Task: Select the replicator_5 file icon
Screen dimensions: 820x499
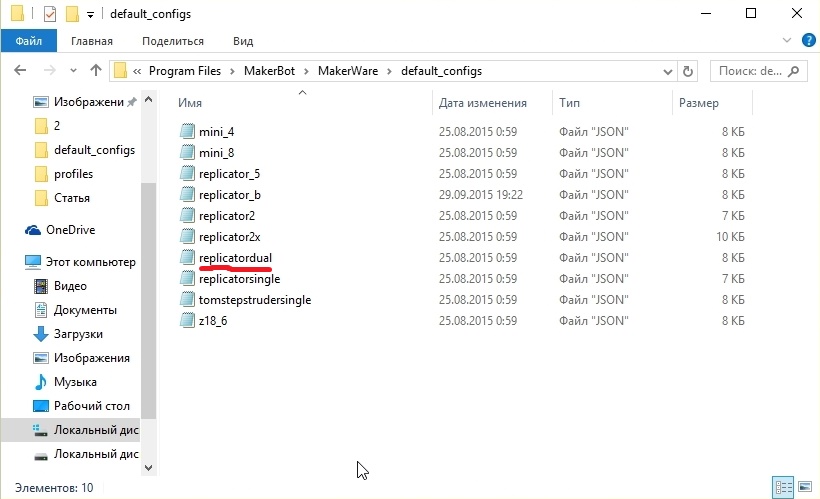Action: pyautogui.click(x=187, y=173)
